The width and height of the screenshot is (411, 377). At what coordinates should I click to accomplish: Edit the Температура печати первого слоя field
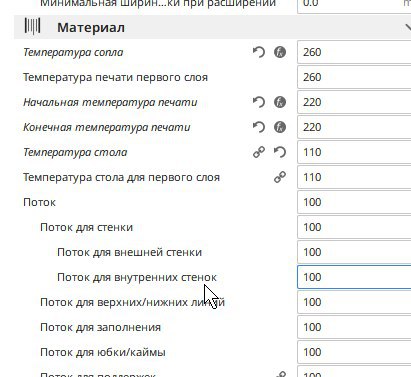[x=354, y=77]
